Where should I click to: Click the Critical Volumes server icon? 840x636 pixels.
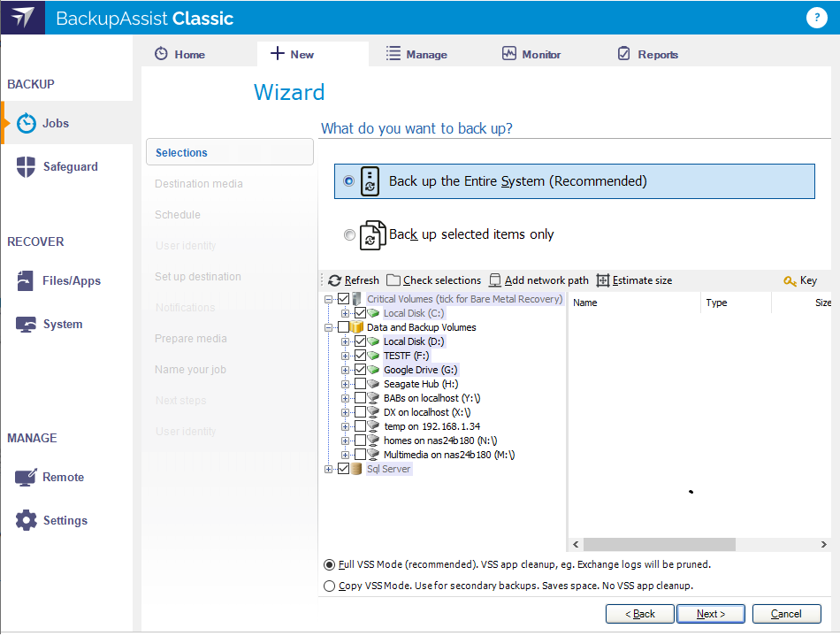(356, 299)
